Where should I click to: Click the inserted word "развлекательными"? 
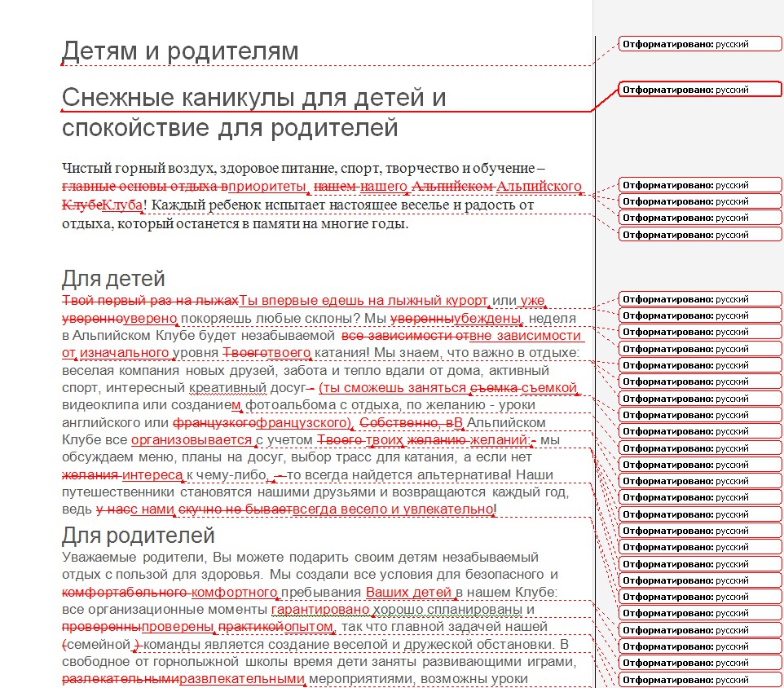tap(242, 679)
